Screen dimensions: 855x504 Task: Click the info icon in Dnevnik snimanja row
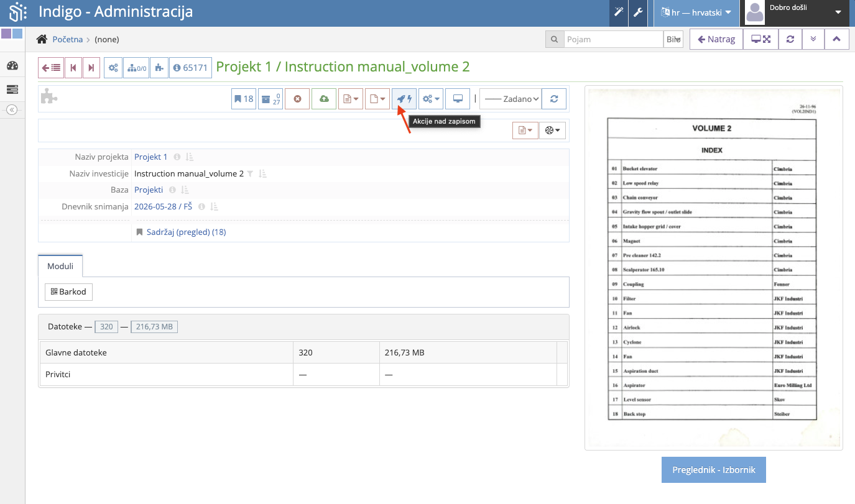click(201, 207)
